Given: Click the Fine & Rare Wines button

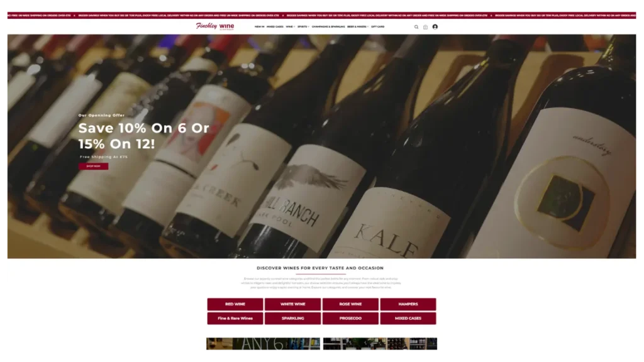Looking at the screenshot, I should pyautogui.click(x=235, y=319).
